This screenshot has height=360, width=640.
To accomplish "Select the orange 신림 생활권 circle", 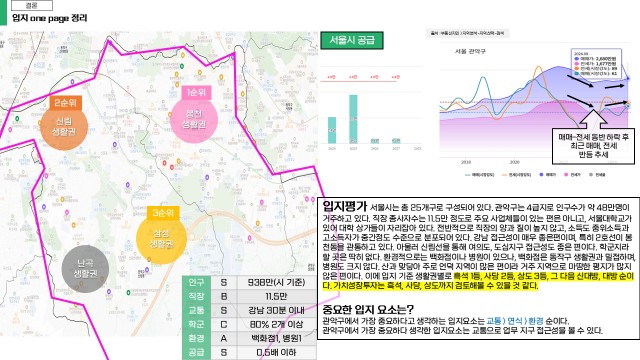I will (x=64, y=127).
